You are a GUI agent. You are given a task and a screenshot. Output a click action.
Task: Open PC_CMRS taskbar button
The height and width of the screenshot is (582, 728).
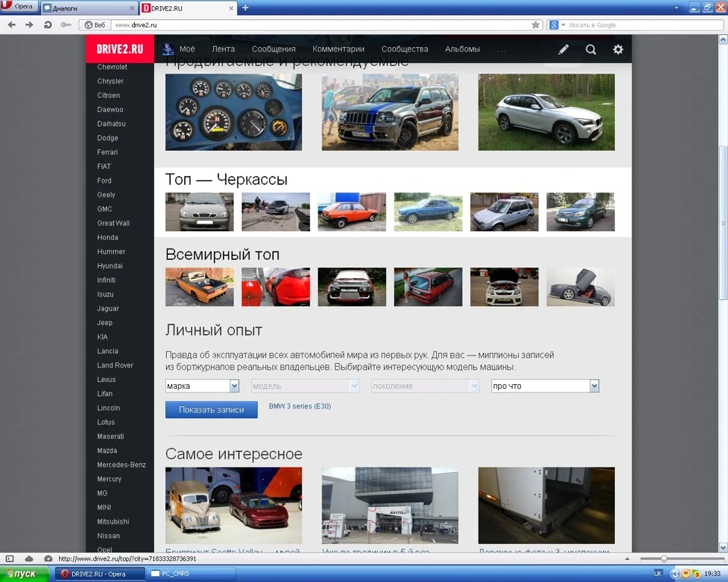point(190,574)
